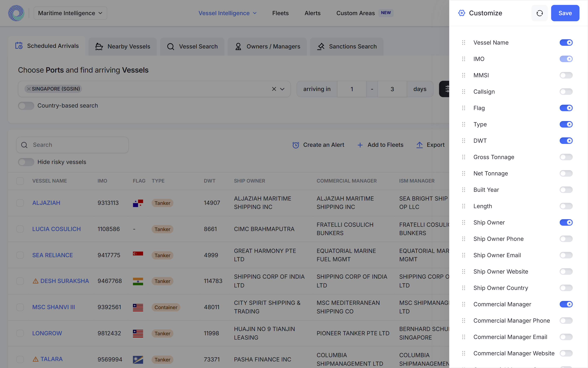Image resolution: width=588 pixels, height=368 pixels.
Task: Clear all selected ports with X
Action: (x=274, y=89)
